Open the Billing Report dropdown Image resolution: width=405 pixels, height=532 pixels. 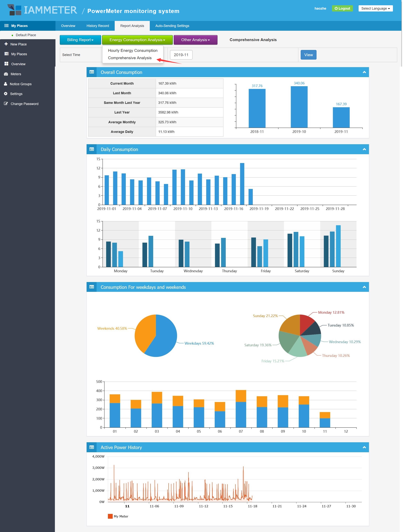tap(80, 40)
